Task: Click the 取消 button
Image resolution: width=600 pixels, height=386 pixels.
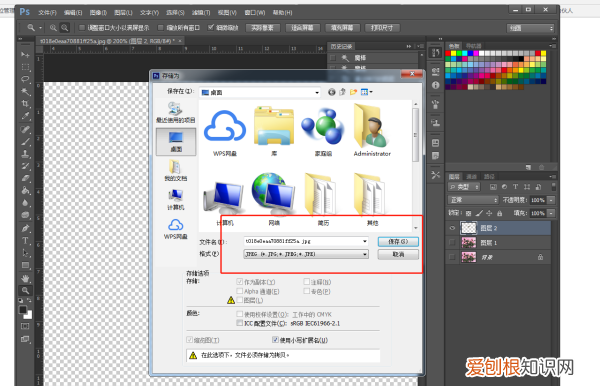Action: pos(398,254)
